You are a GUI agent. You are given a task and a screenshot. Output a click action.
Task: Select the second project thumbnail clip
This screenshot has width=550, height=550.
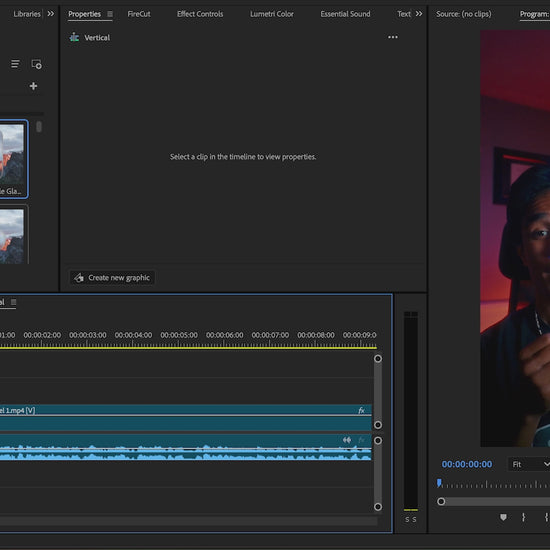click(x=13, y=235)
